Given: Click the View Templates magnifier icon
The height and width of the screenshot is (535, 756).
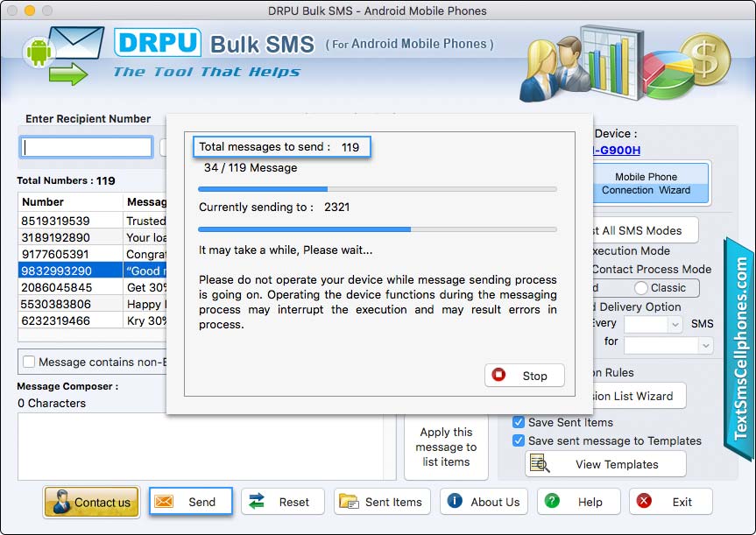Looking at the screenshot, I should [540, 464].
